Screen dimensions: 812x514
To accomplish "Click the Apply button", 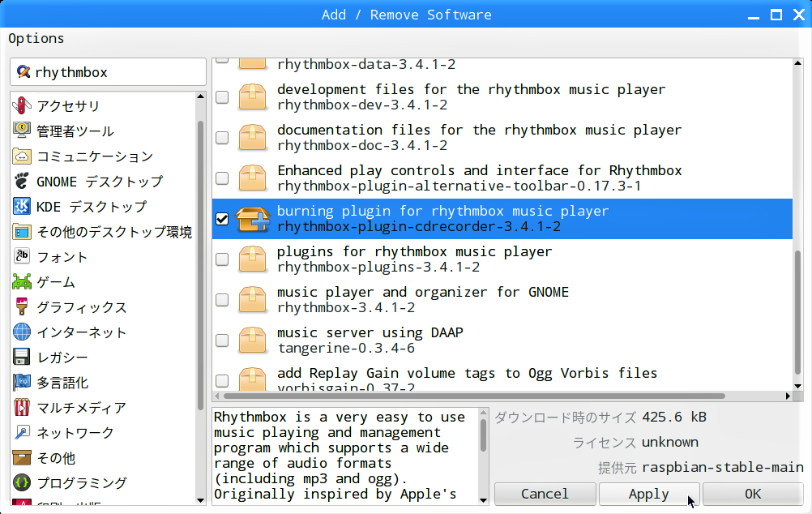I will (x=649, y=494).
